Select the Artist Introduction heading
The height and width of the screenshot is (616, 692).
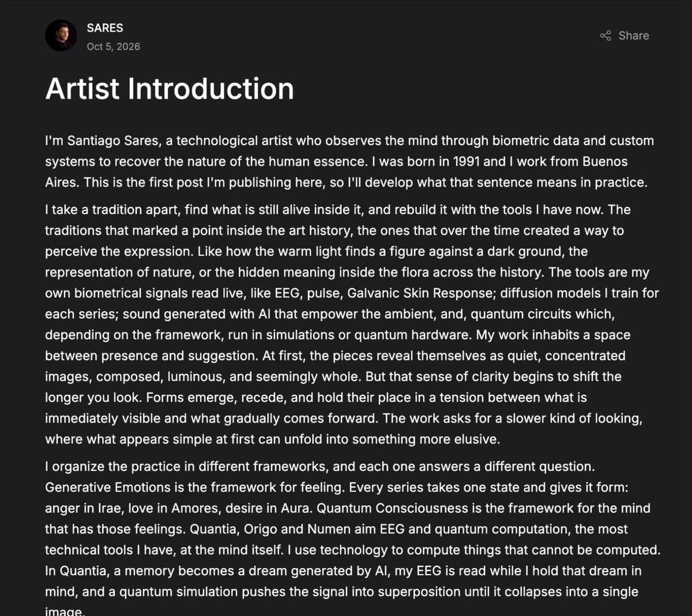tap(170, 89)
